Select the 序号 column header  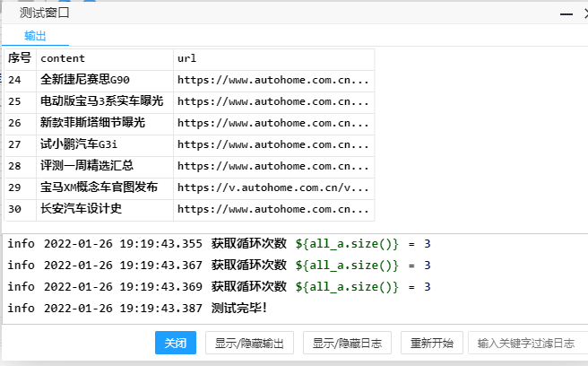click(21, 59)
